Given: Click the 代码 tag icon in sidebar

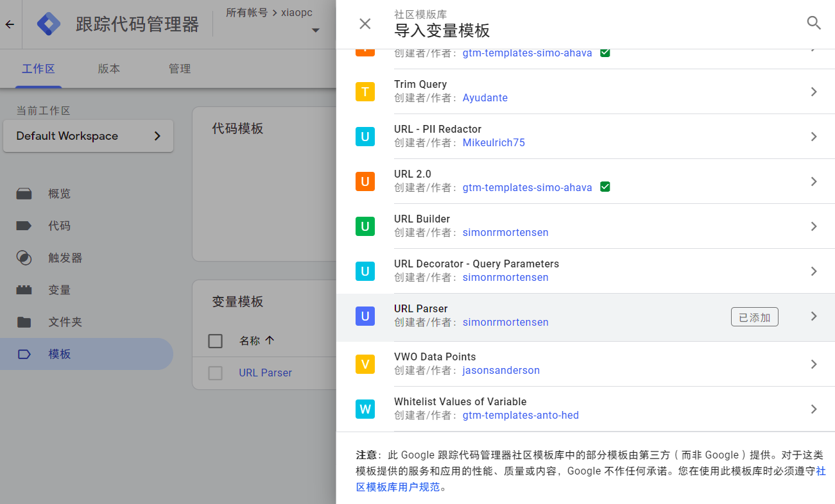Looking at the screenshot, I should [x=24, y=226].
